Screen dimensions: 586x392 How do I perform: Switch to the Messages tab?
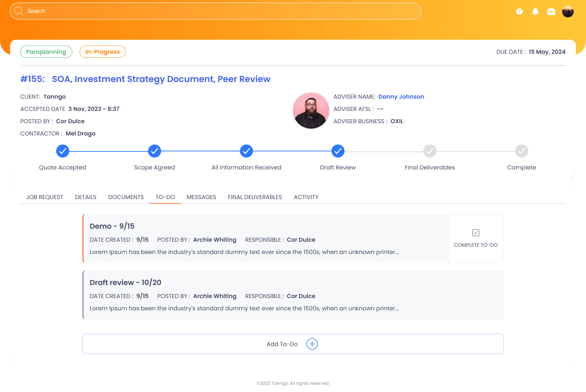tap(201, 197)
